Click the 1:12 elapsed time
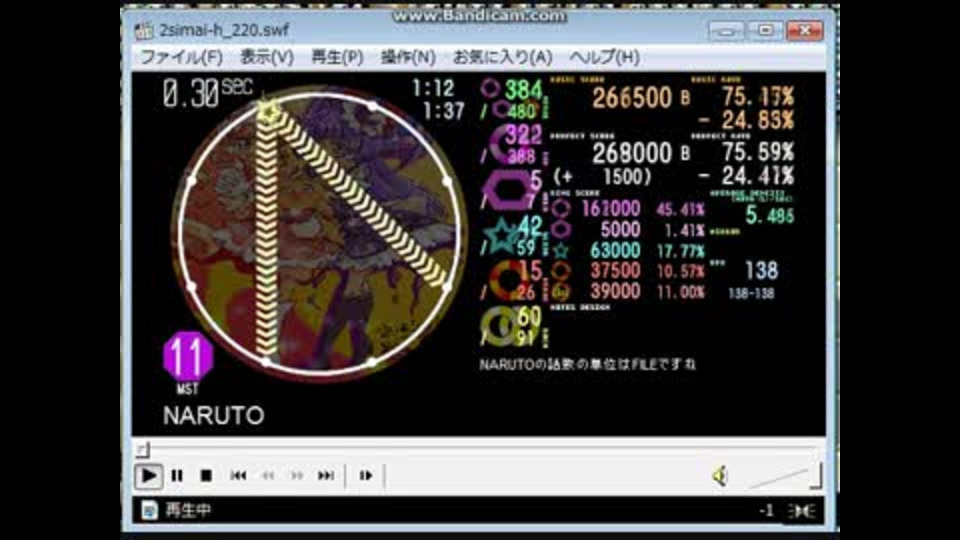Screen dimensions: 960x540 tap(433, 89)
